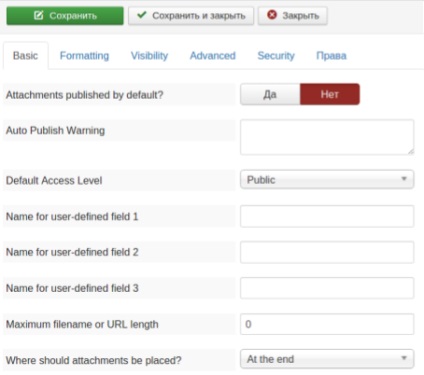Click the Attachments published by default? label
The height and width of the screenshot is (375, 424).
pyautogui.click(x=85, y=95)
